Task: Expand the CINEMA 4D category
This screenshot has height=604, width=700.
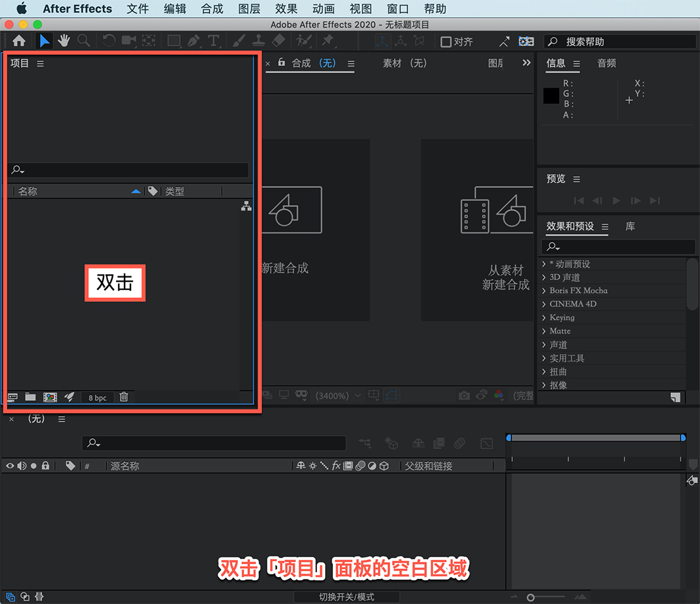Action: coord(544,304)
